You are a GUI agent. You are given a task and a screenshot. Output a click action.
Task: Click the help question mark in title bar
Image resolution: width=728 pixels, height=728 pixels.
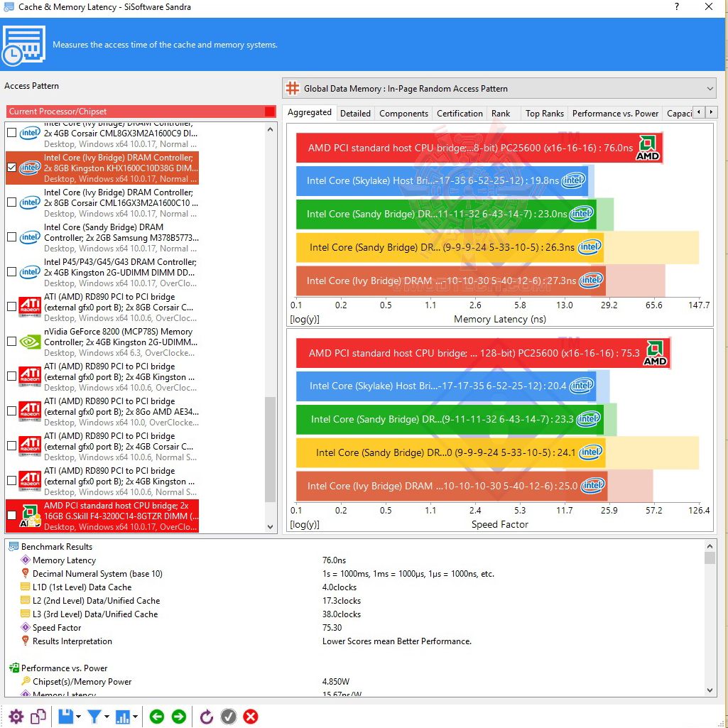[677, 6]
